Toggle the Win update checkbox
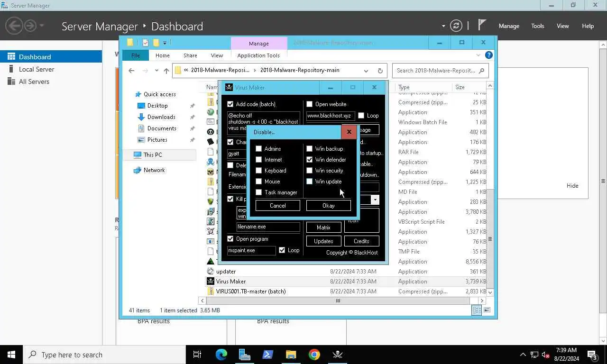 (309, 182)
